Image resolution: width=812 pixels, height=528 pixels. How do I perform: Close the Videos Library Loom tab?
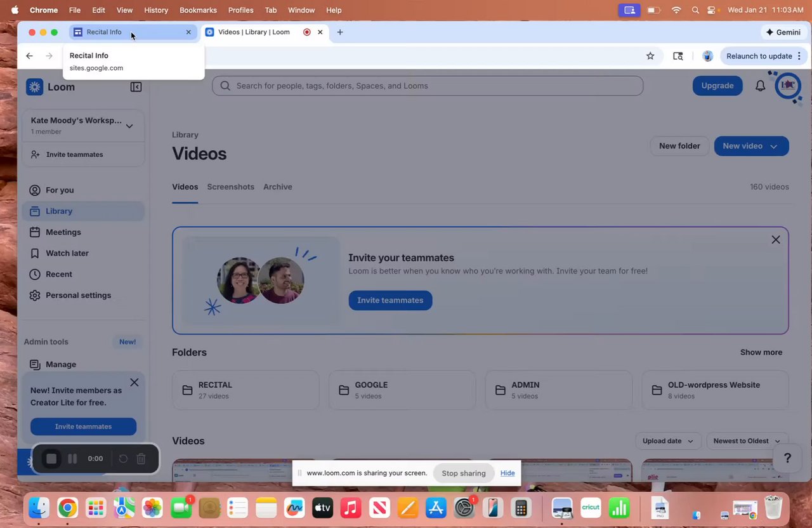click(x=320, y=32)
